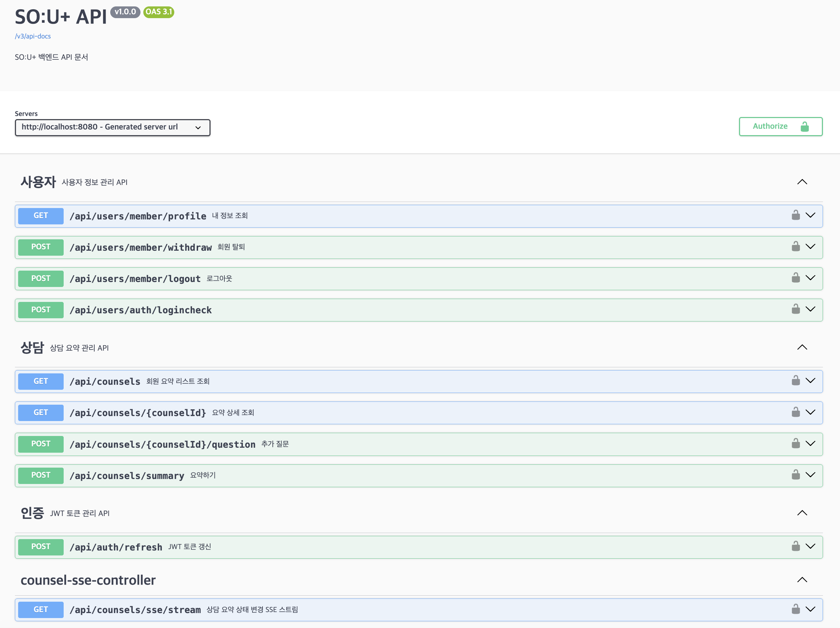Image resolution: width=840 pixels, height=628 pixels.
Task: Click lock icon on member/logout endpoint
Action: point(796,278)
